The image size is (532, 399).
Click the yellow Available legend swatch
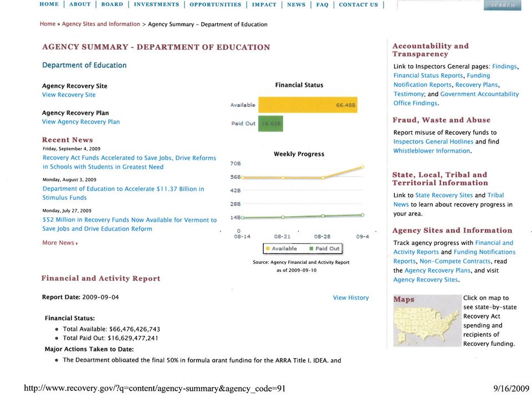click(x=268, y=249)
